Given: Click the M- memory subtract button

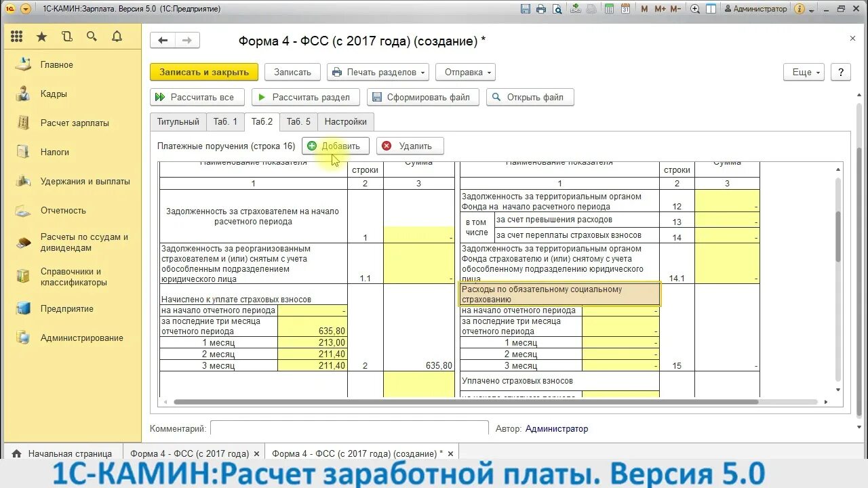Looking at the screenshot, I should [675, 9].
